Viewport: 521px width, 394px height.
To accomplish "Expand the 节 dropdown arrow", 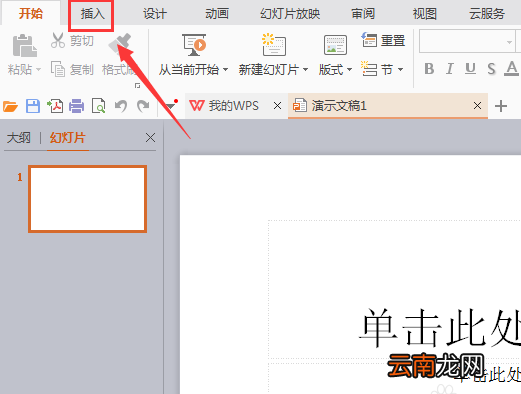I will point(400,70).
